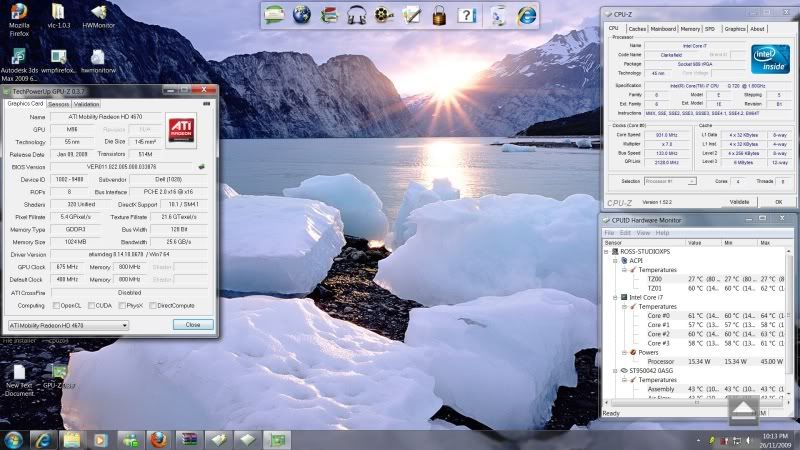Collapse the Intel Core i7 tree node

[617, 297]
